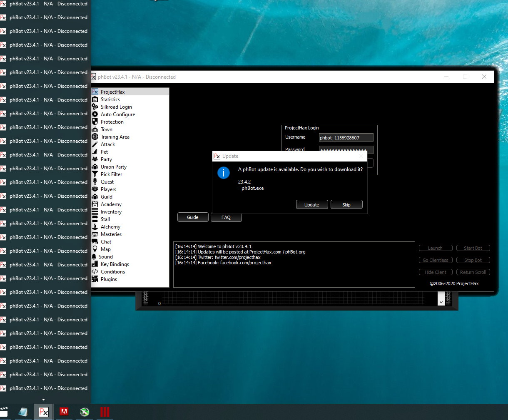Select the Map pin icon

coord(95,249)
